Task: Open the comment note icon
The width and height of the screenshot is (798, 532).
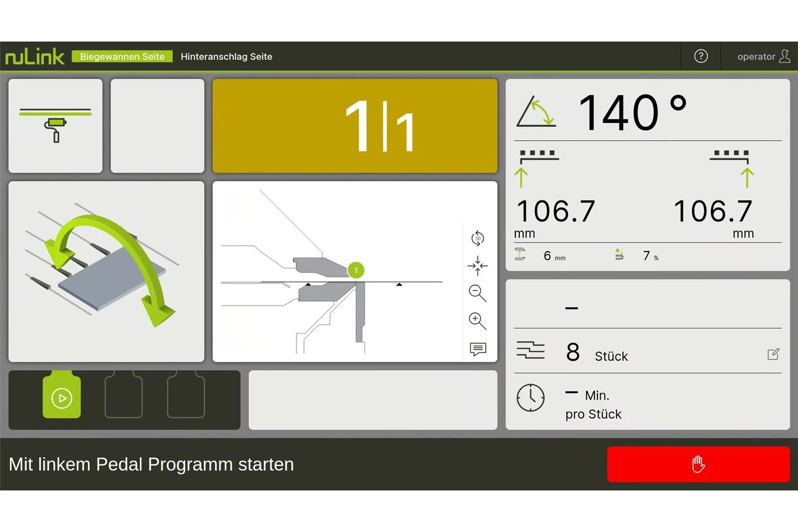Action: tap(478, 349)
